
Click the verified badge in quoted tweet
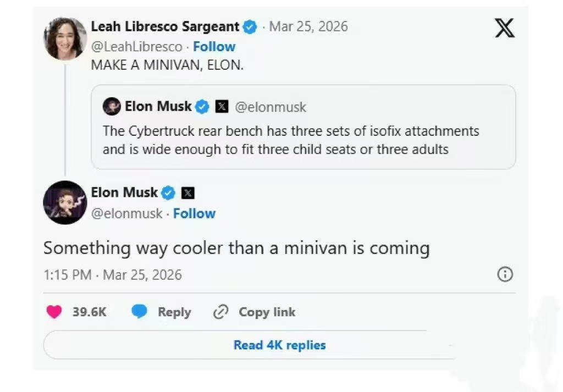(202, 107)
